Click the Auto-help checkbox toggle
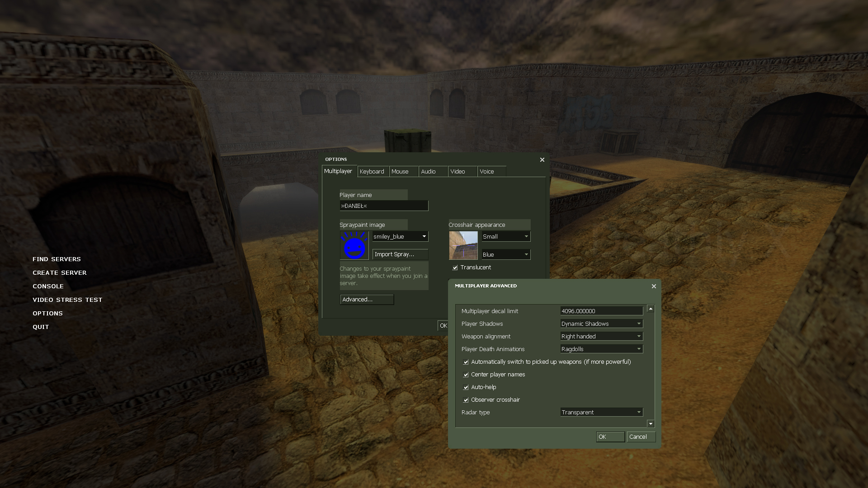 [466, 387]
